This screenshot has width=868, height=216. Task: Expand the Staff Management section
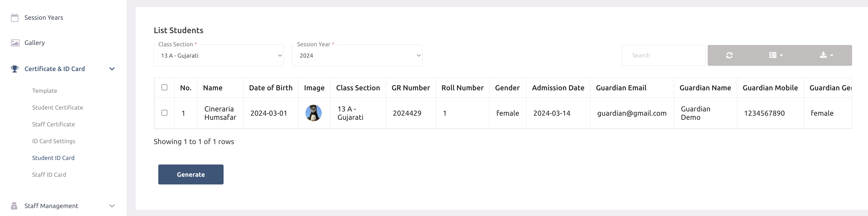point(112,206)
